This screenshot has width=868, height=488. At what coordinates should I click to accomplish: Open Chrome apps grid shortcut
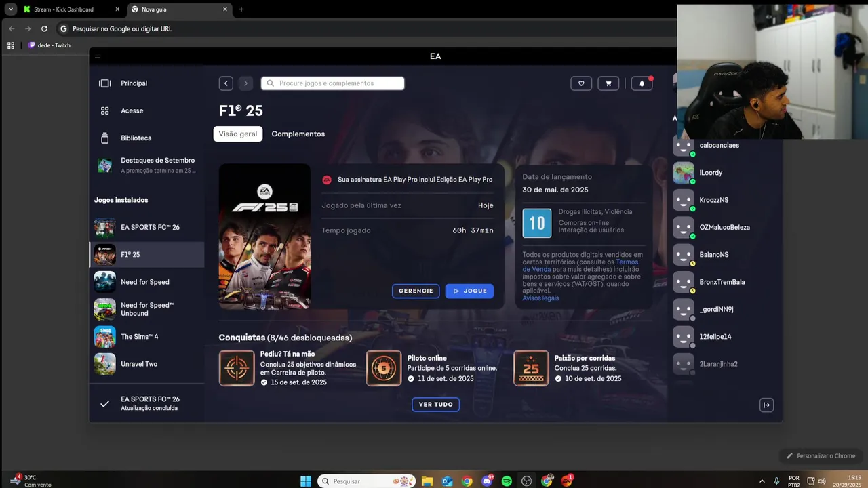point(10,45)
